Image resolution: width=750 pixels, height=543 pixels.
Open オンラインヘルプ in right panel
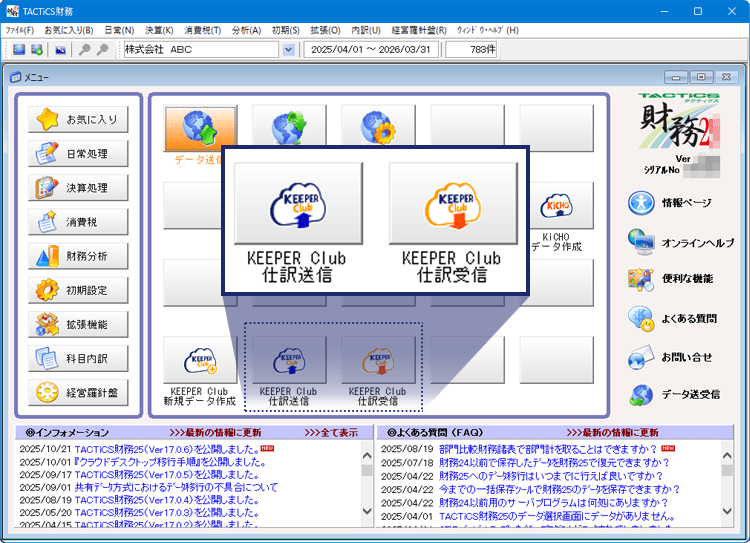(x=682, y=243)
